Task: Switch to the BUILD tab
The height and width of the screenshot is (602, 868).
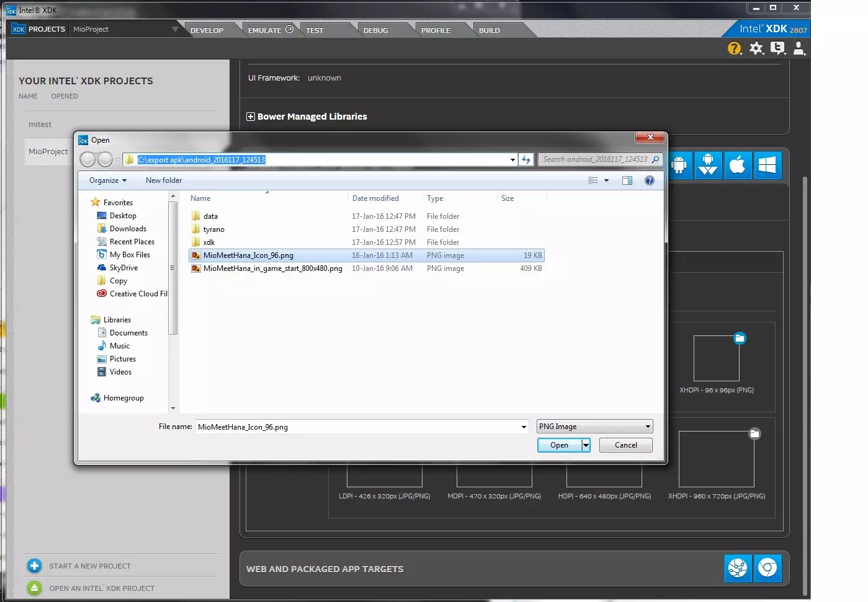Action: click(489, 30)
